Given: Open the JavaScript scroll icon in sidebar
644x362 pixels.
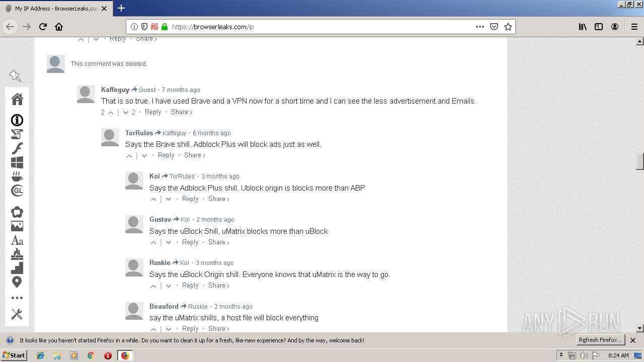Looking at the screenshot, I should (17, 134).
